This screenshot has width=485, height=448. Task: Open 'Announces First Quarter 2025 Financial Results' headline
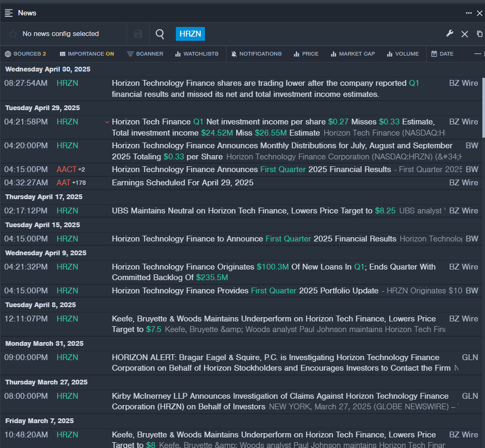252,169
